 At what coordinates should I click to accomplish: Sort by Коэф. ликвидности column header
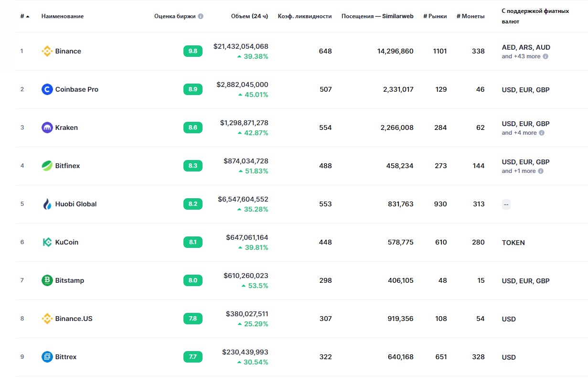click(x=305, y=16)
